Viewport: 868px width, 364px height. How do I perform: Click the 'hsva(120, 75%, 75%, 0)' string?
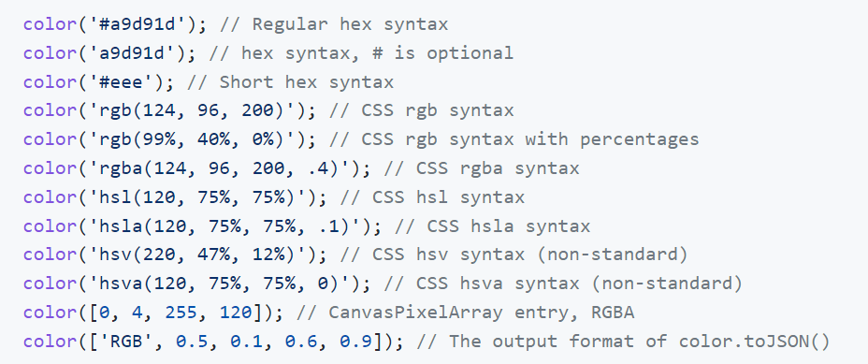point(220,284)
